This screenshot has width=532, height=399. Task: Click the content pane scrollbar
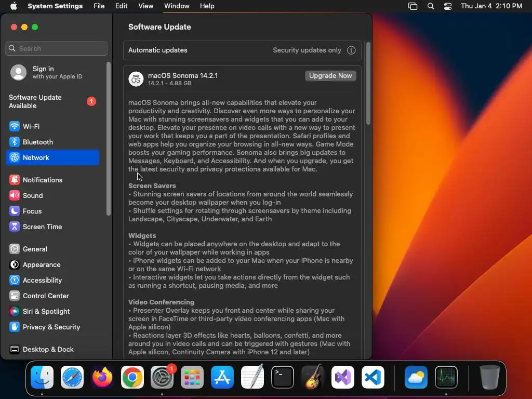click(368, 83)
